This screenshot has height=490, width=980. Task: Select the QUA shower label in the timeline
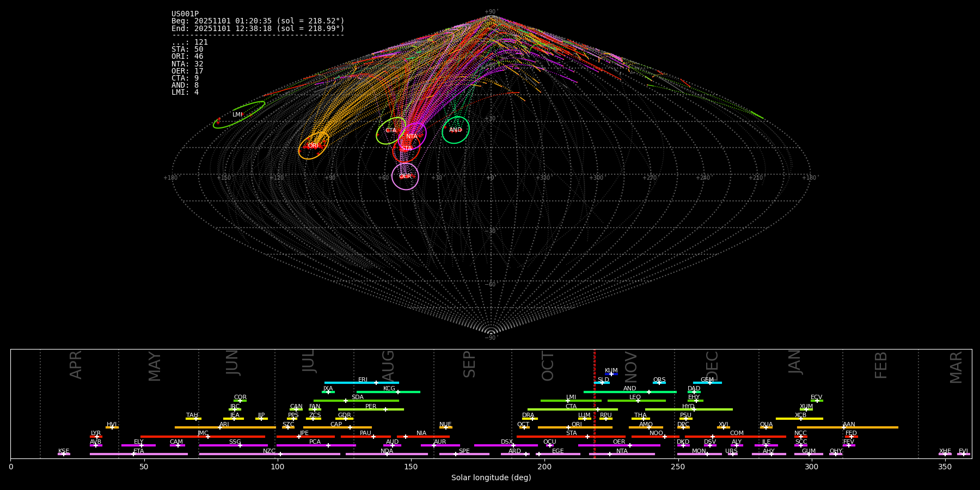pos(766,425)
